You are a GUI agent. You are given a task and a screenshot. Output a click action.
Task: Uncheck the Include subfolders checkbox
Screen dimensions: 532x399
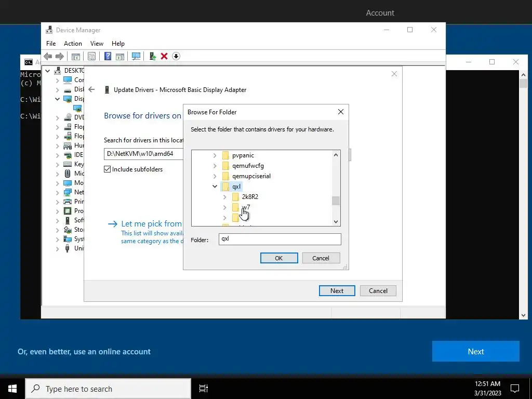point(107,169)
